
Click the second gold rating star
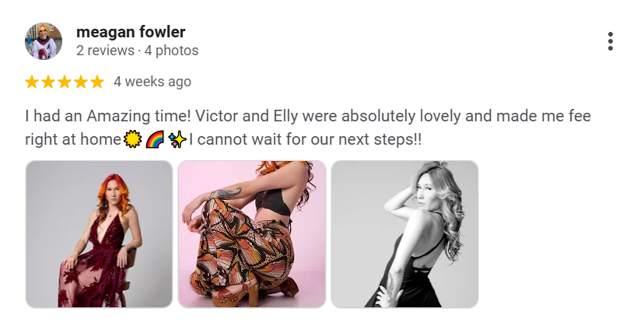click(48, 82)
